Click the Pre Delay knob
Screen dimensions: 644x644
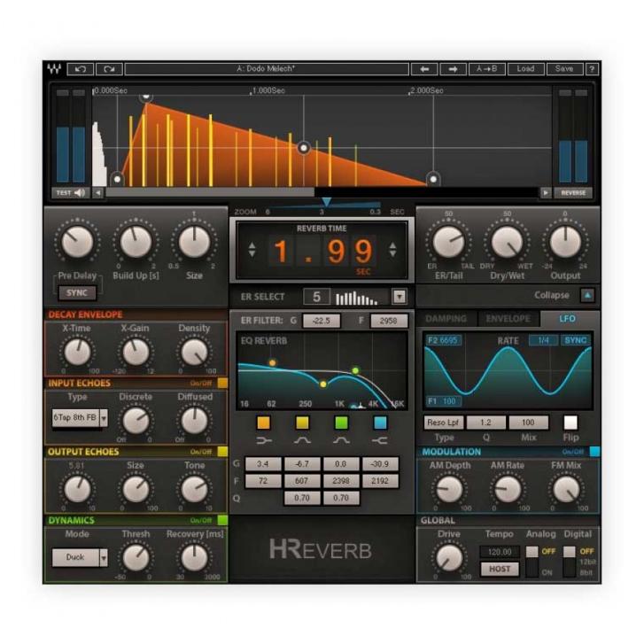point(77,243)
